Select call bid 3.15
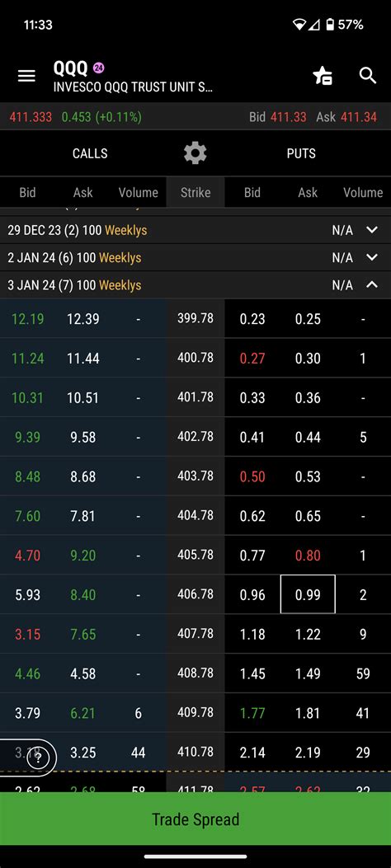 27,634
